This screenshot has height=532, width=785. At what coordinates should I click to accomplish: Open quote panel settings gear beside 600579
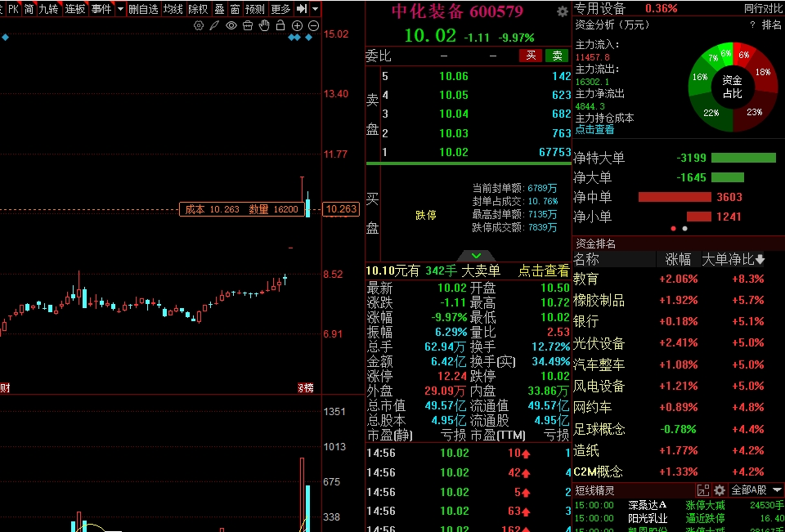pos(563,11)
